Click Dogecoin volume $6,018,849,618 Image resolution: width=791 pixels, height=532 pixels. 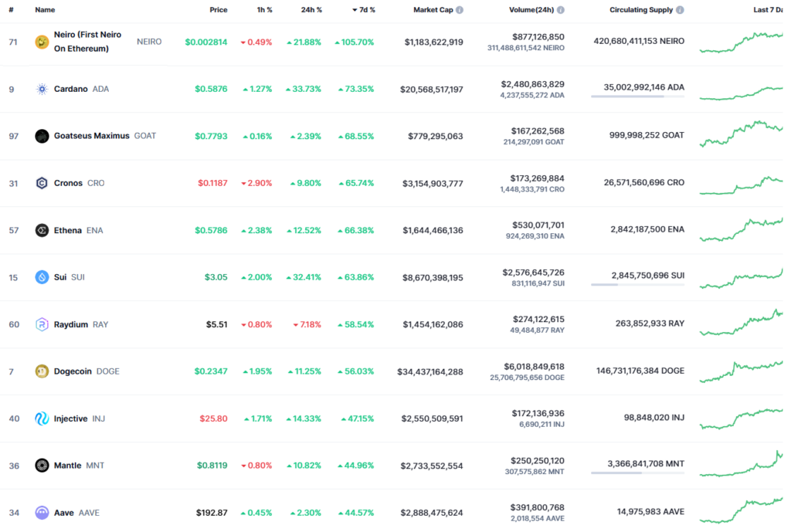[x=534, y=367]
